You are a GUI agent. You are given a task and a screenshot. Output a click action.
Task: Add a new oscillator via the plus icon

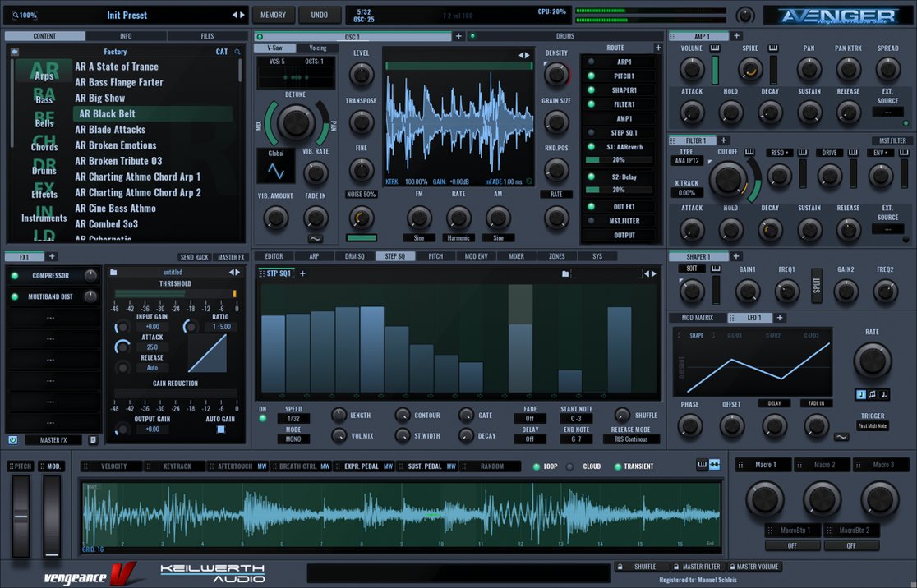(x=458, y=36)
